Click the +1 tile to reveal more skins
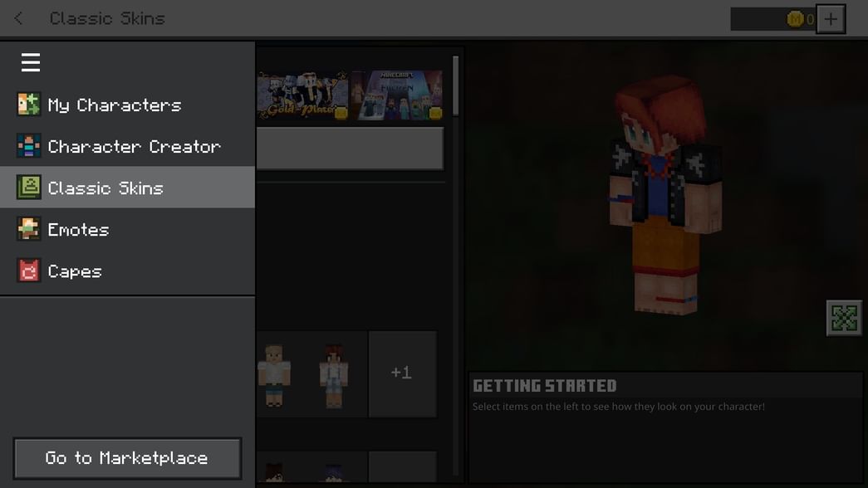868x488 pixels. point(402,373)
